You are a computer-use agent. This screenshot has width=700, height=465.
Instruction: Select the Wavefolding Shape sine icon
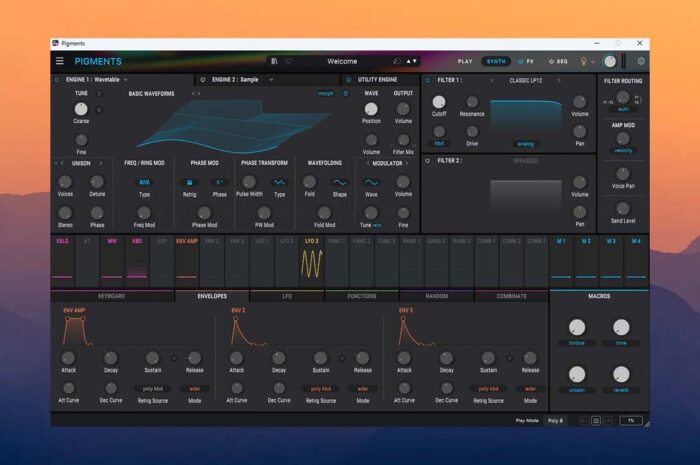tap(339, 183)
